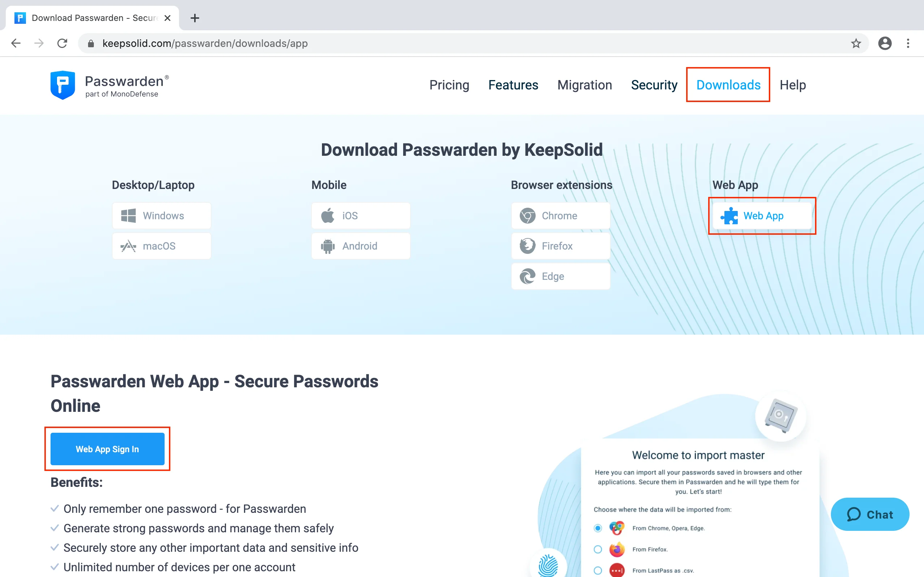Select the Firefox browser extension
924x577 pixels.
click(561, 246)
